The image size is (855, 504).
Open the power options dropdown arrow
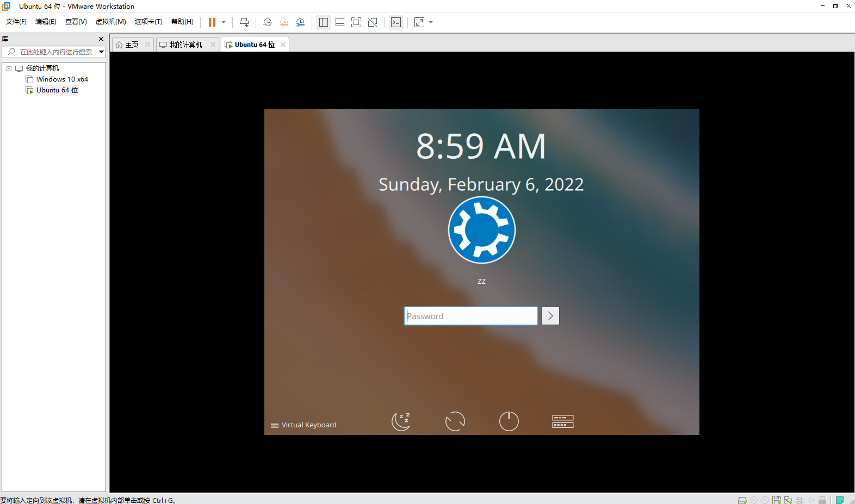coord(224,22)
